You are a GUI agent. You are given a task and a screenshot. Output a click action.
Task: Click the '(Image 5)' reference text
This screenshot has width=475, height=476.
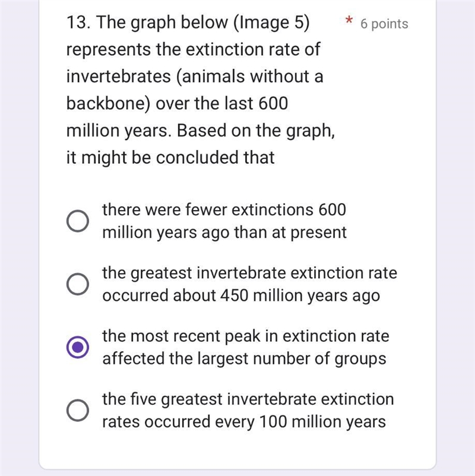pyautogui.click(x=271, y=23)
